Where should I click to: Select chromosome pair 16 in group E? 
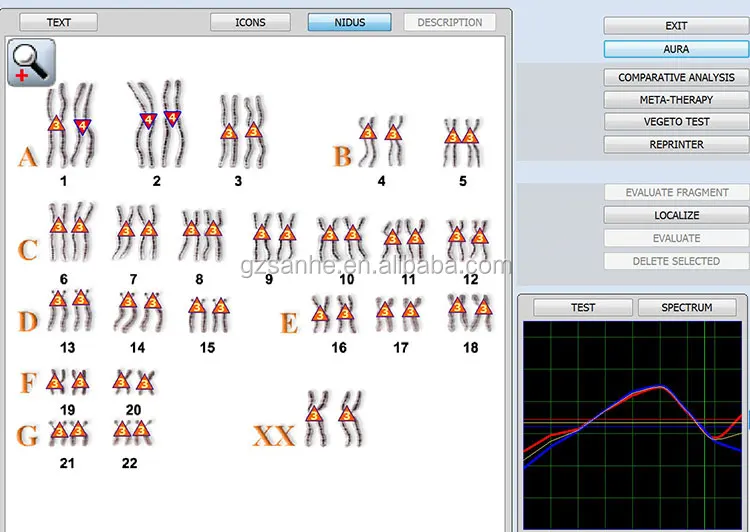pos(332,314)
